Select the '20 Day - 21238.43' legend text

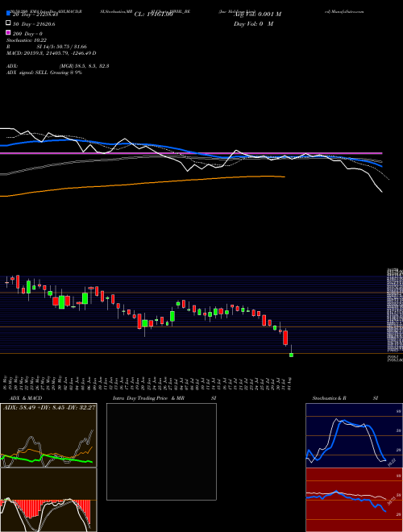[x=35, y=15]
